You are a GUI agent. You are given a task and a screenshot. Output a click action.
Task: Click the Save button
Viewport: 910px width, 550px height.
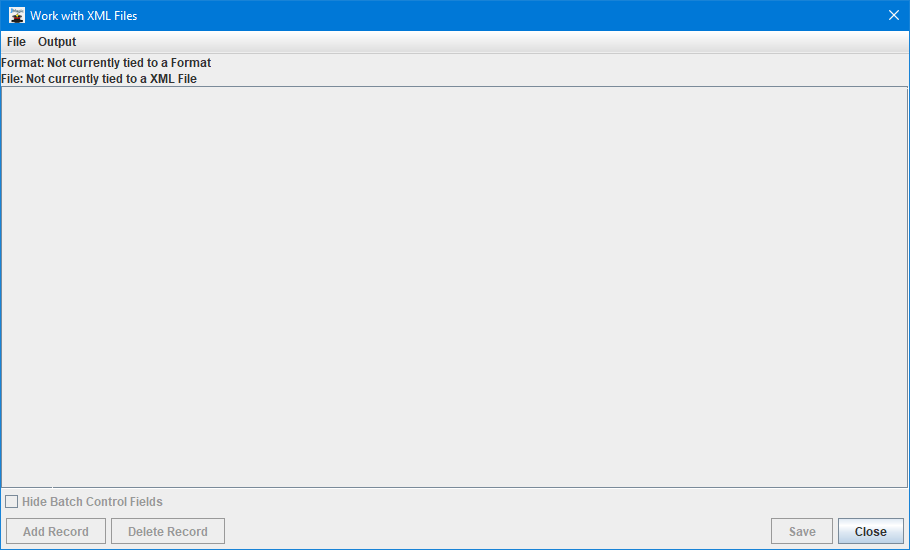[x=802, y=531]
